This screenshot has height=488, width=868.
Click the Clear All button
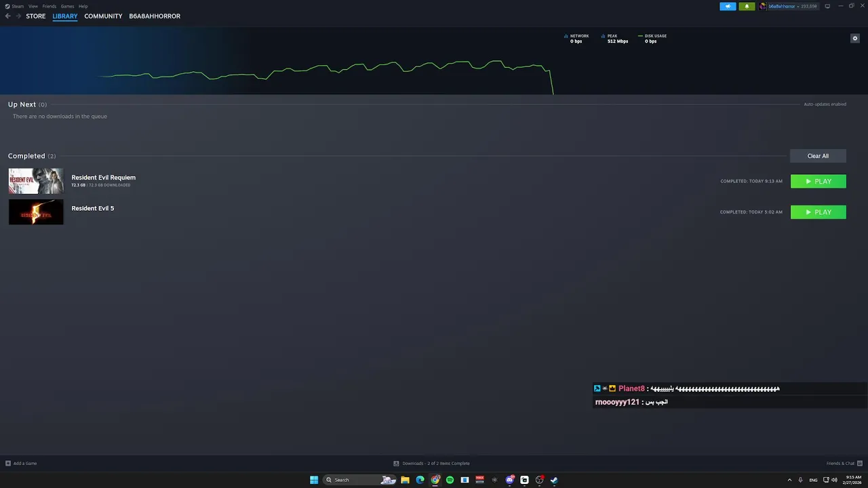(818, 156)
